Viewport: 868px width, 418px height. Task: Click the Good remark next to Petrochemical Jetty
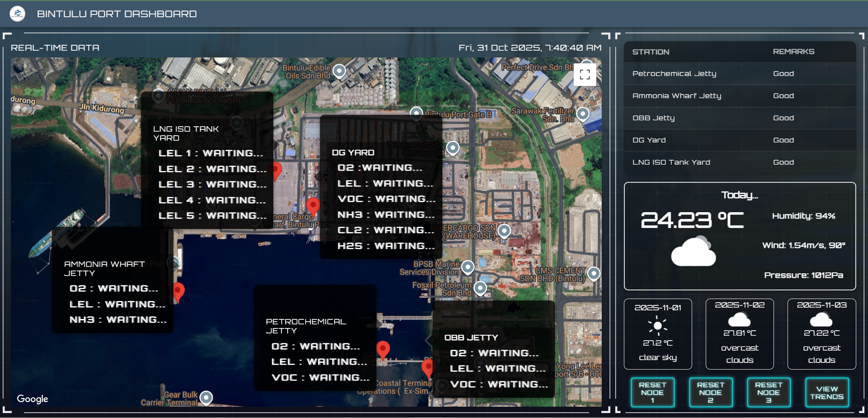pyautogui.click(x=783, y=73)
